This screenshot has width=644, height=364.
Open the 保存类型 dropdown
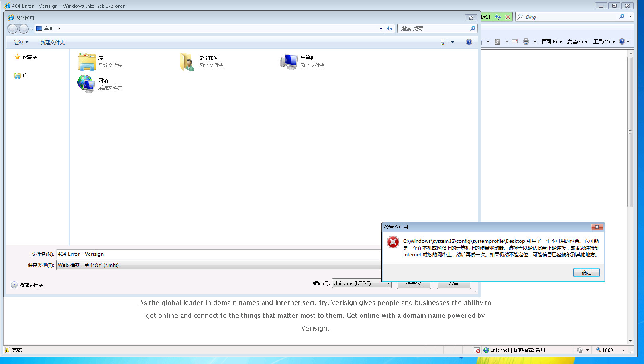pyautogui.click(x=218, y=265)
